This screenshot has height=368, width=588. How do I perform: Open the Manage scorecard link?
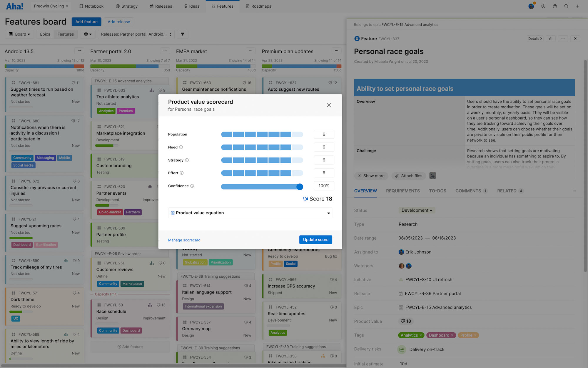[x=184, y=240]
